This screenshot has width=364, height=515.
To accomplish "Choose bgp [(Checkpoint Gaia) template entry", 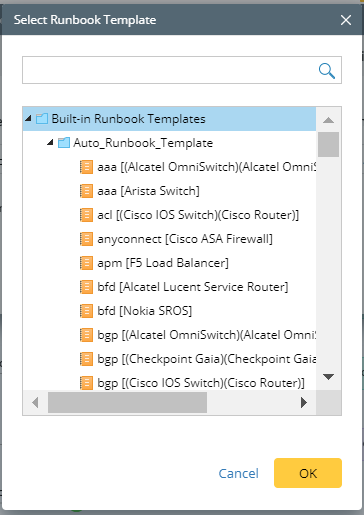I will pyautogui.click(x=206, y=359).
